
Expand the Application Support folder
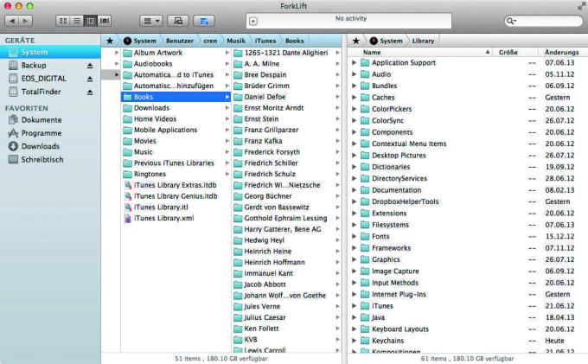354,62
